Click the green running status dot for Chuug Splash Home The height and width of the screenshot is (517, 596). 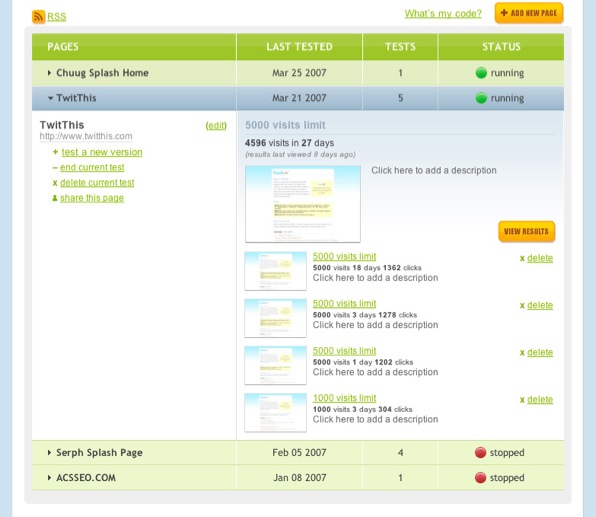[x=481, y=73]
